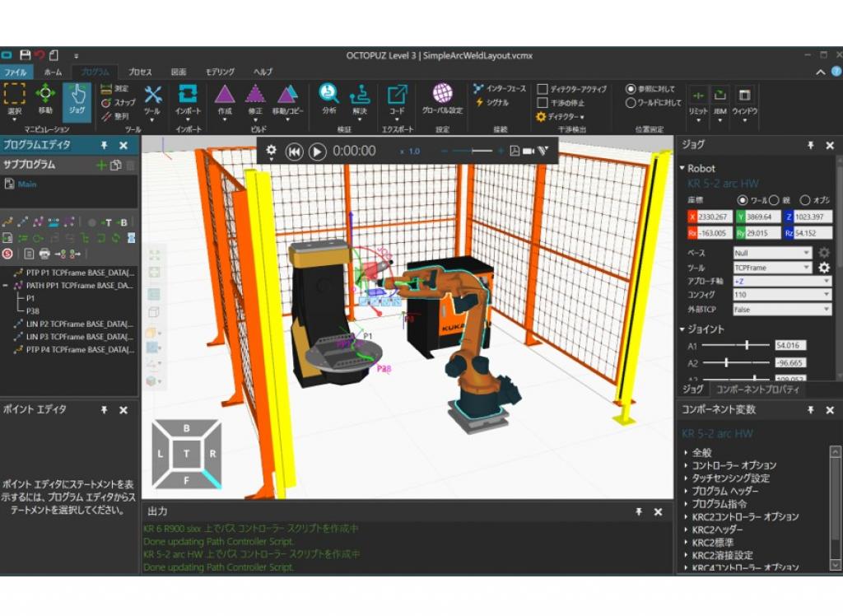The height and width of the screenshot is (616, 843).
Task: Click the gear icon beside the TCPFrame dropdown
Action: point(823,268)
